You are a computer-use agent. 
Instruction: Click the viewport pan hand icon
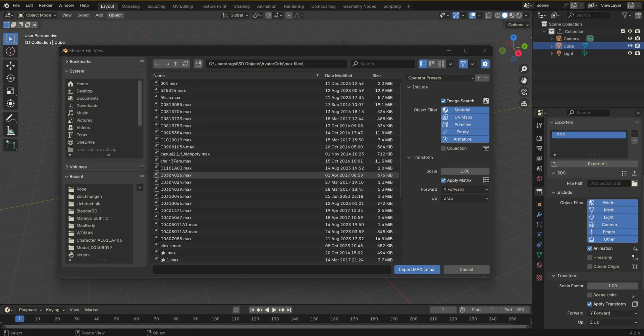coord(524,81)
